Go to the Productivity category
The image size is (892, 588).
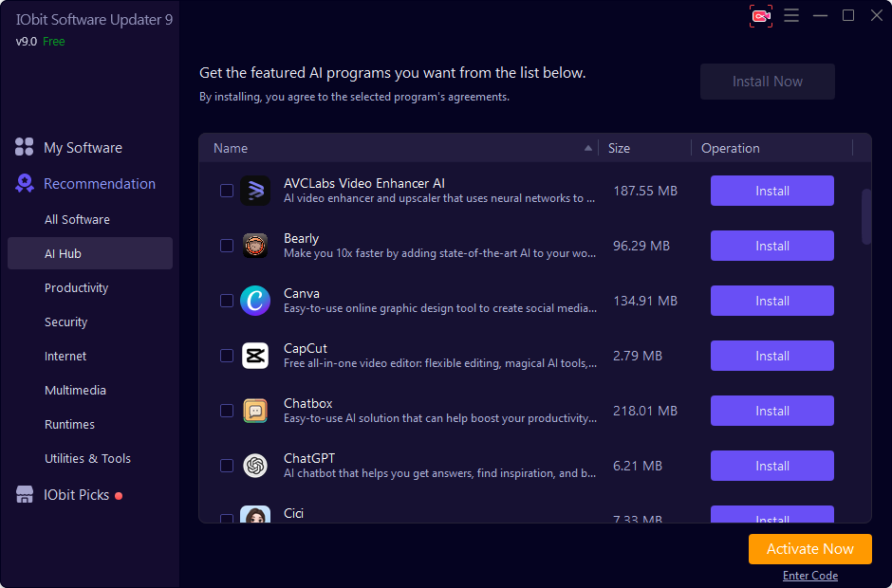pyautogui.click(x=76, y=287)
